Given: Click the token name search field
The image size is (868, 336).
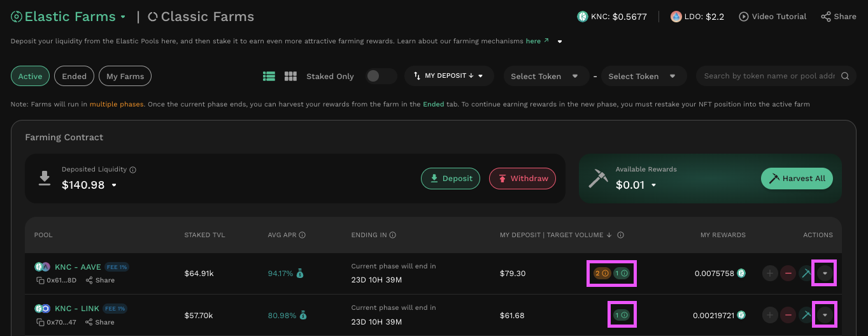Looking at the screenshot, I should pos(769,76).
